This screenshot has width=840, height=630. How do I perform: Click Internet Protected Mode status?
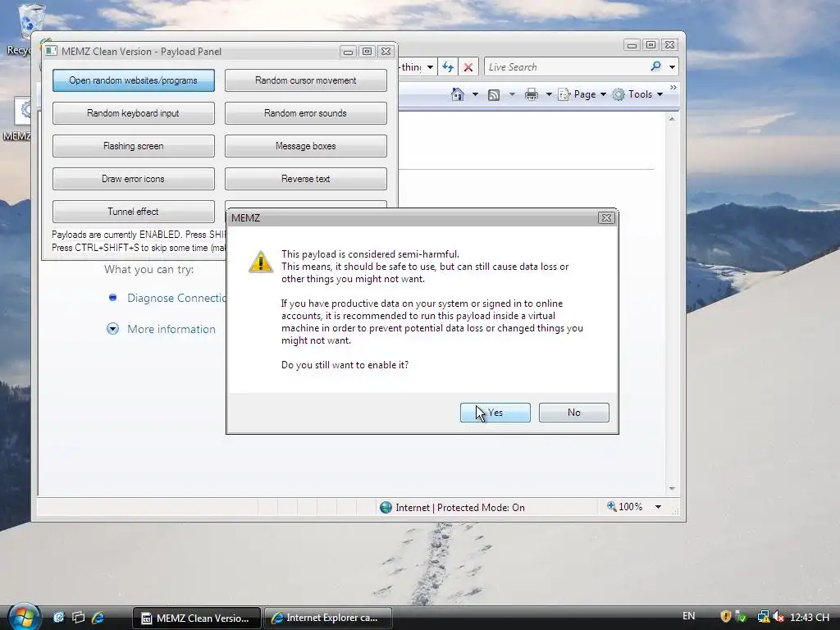click(452, 507)
